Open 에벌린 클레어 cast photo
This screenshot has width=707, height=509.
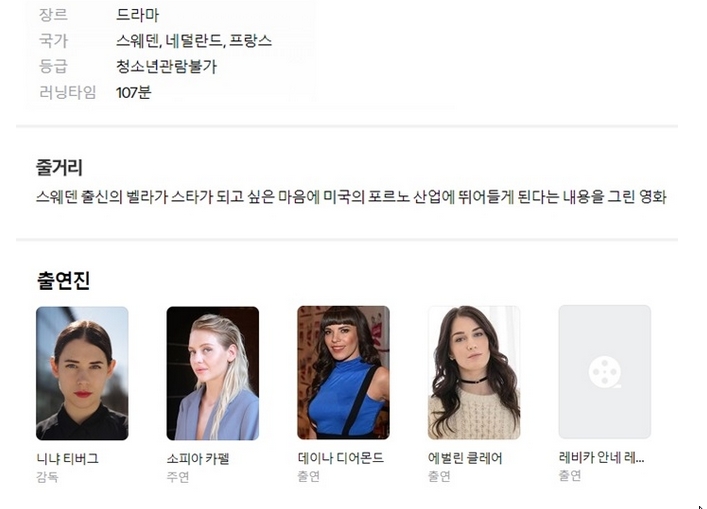point(474,372)
